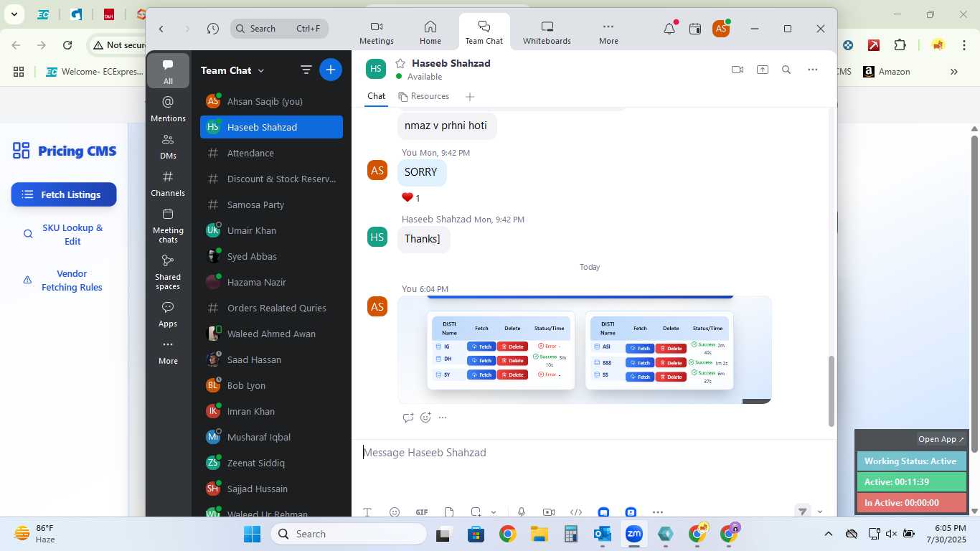Go back with Zoom's back arrow
This screenshot has width=980, height=551.
[161, 29]
